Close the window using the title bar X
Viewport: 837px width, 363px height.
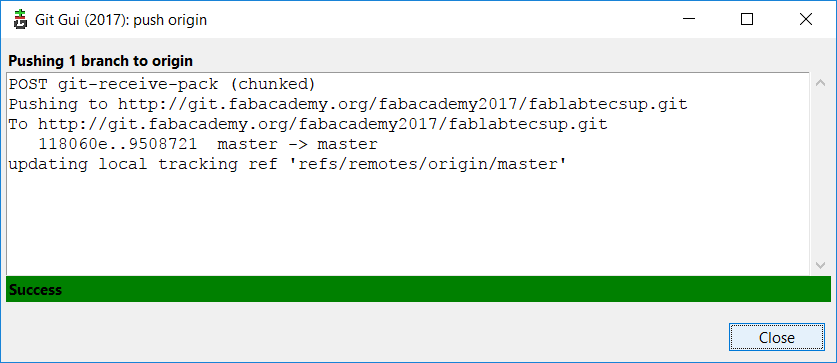(x=806, y=20)
